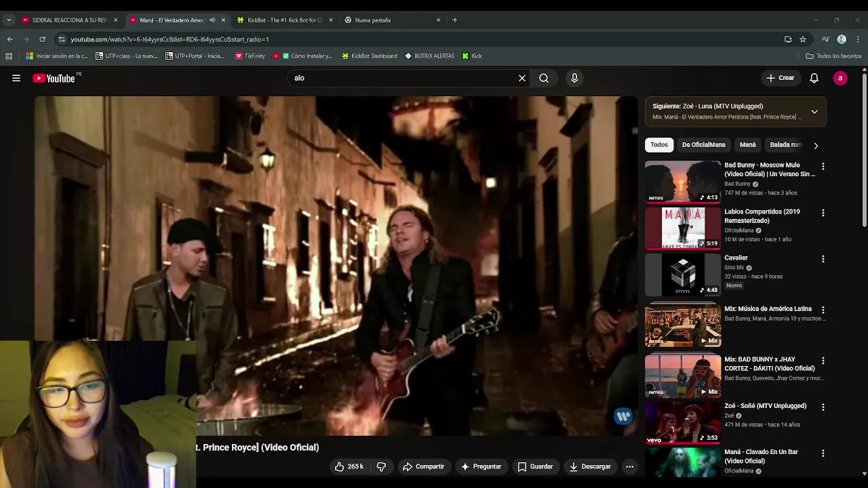Image resolution: width=868 pixels, height=488 pixels.
Task: Select the De OficialMana filter chip
Action: point(703,144)
